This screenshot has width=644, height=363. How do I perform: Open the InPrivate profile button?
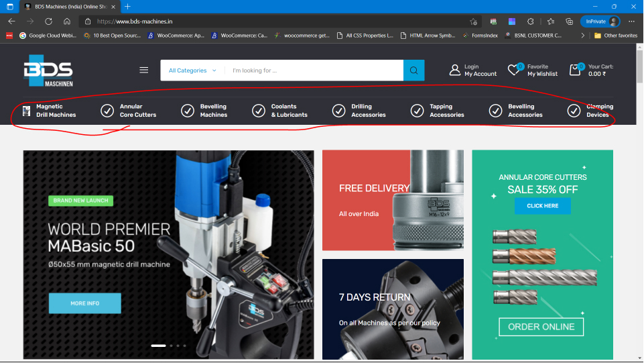coord(600,21)
